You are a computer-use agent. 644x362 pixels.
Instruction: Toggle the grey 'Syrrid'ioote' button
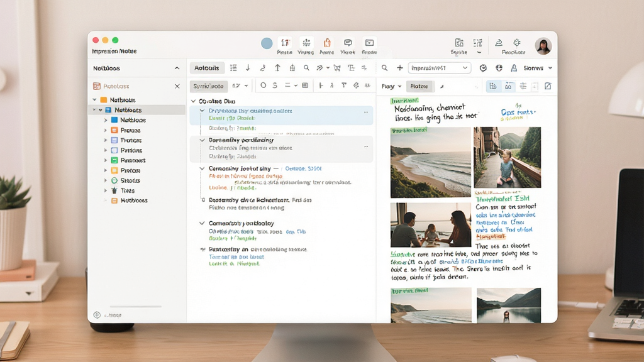208,86
